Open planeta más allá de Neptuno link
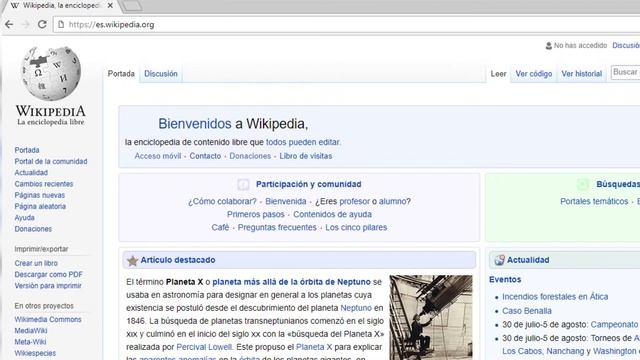 pos(291,282)
